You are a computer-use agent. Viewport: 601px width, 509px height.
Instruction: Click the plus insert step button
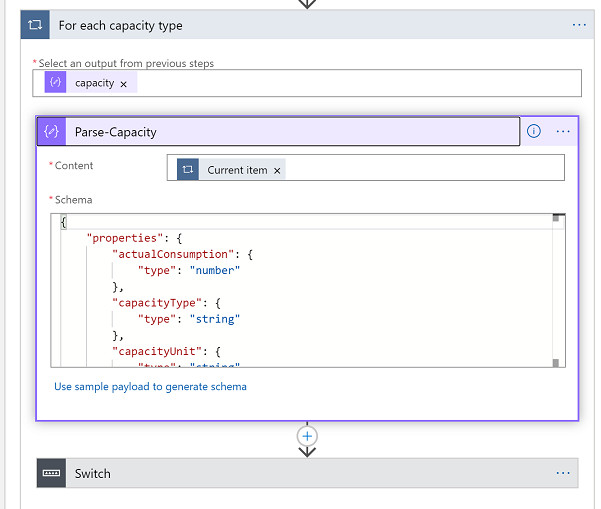click(x=307, y=436)
